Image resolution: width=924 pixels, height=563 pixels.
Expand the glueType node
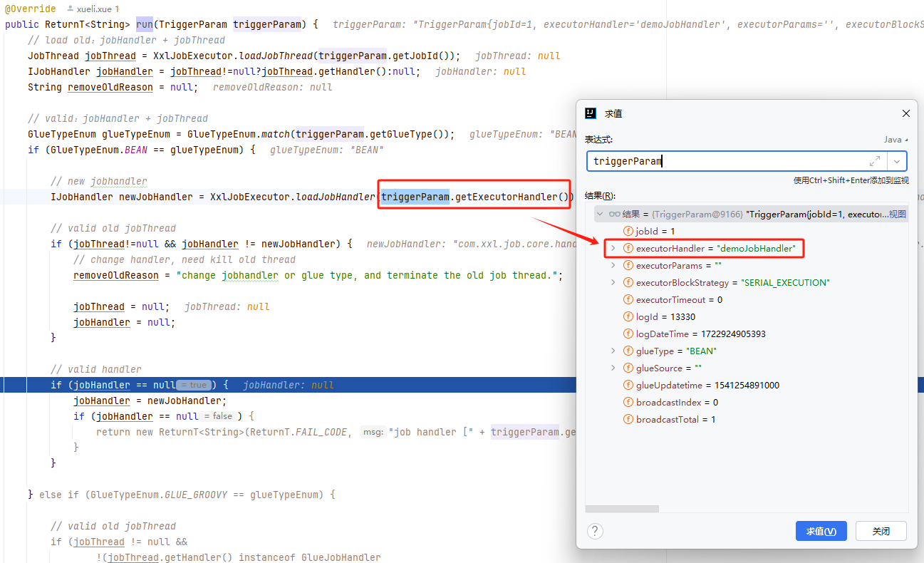tap(613, 351)
